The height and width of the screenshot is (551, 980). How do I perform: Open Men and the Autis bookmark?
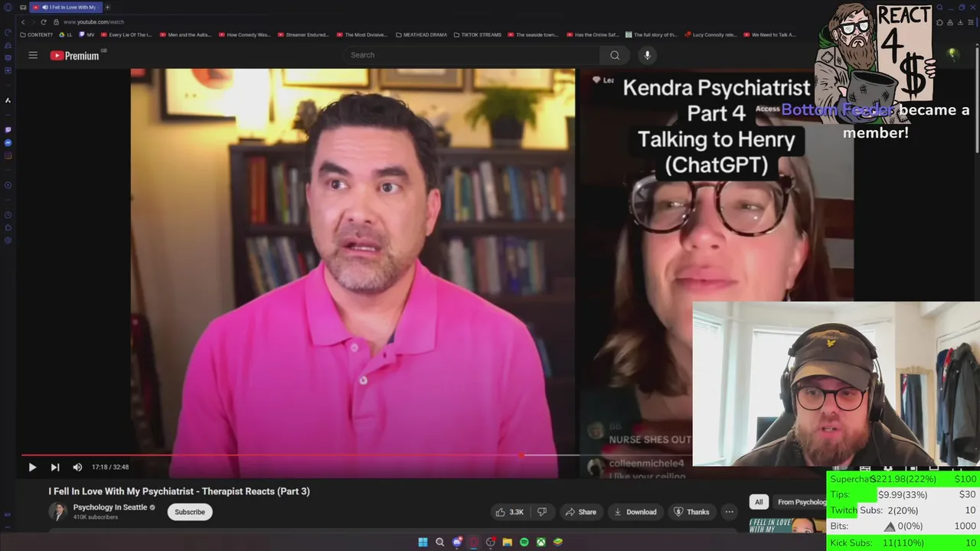(x=186, y=34)
